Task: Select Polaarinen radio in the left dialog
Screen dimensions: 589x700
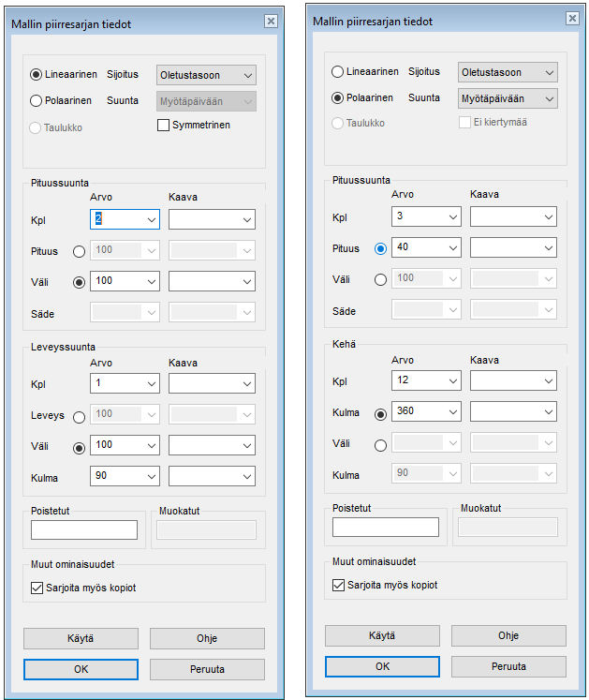Action: (x=37, y=101)
